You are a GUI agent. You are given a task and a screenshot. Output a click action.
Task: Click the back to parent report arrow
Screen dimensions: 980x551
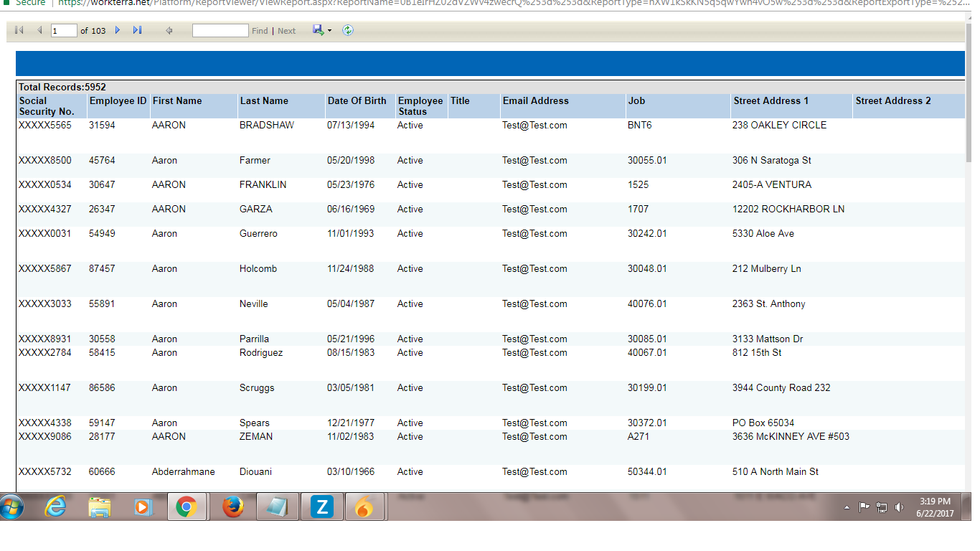(169, 31)
